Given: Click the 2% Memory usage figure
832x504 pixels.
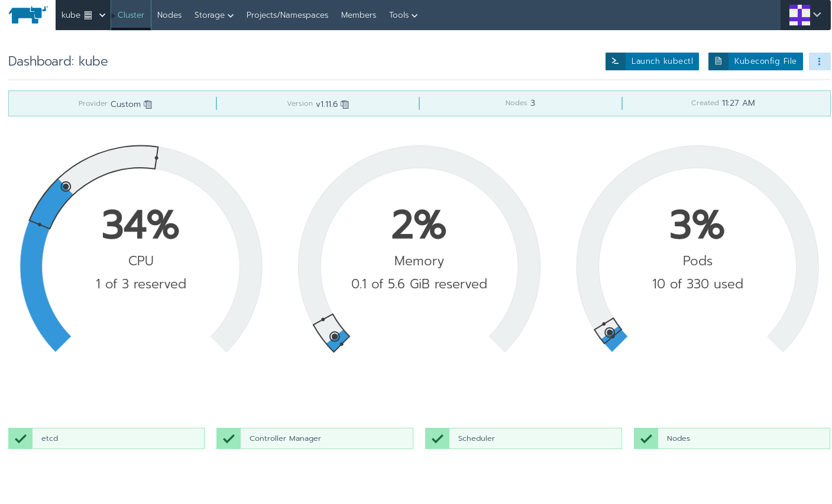Looking at the screenshot, I should click(x=419, y=225).
